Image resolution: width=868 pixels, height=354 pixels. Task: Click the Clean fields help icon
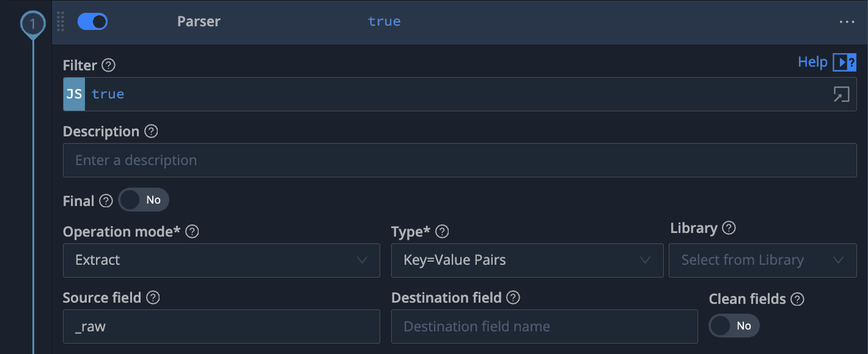coord(797,299)
